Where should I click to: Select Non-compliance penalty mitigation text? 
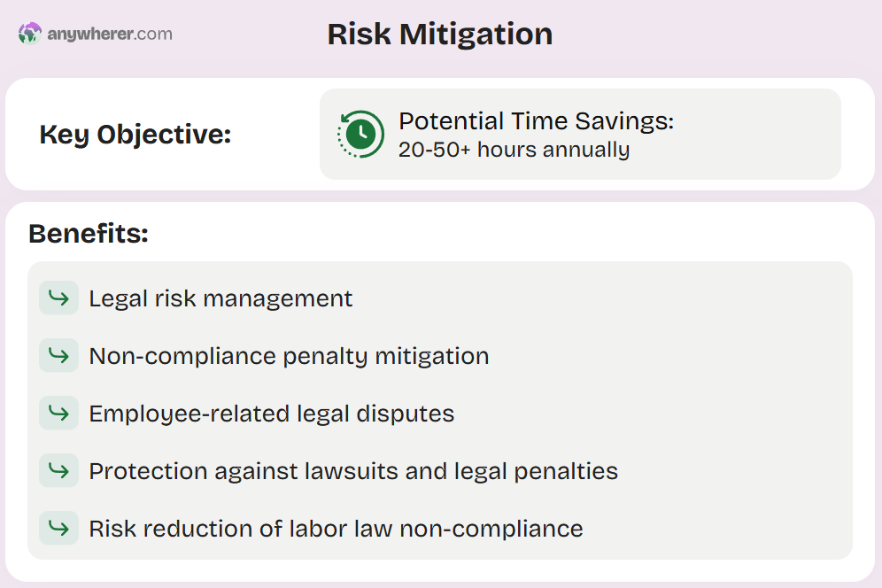[289, 356]
